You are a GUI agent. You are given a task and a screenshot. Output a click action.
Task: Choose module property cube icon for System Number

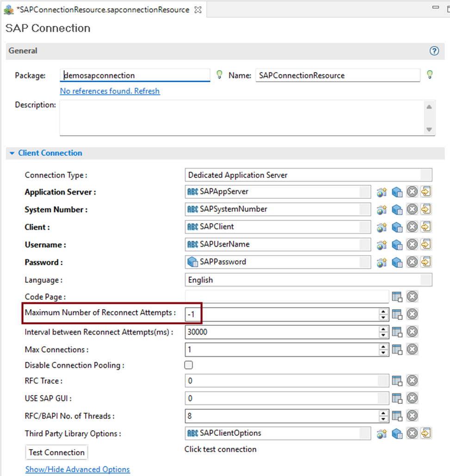tap(397, 209)
